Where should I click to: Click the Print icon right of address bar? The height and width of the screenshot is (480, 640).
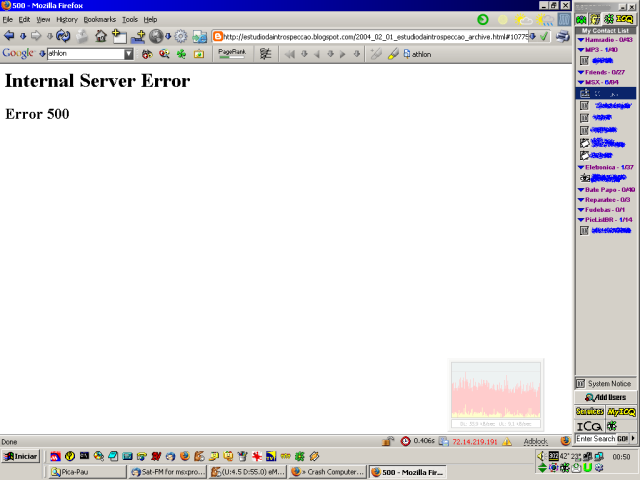coord(563,36)
